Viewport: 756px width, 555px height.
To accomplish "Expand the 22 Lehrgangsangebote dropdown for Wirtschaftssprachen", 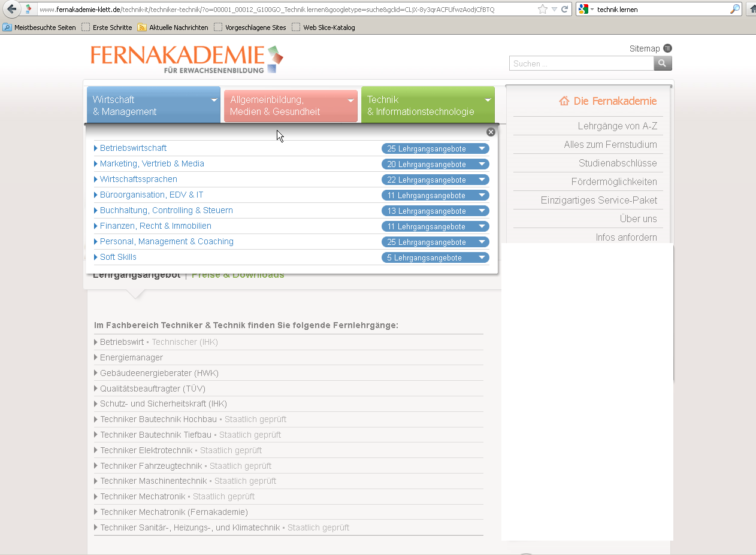I will coord(435,180).
